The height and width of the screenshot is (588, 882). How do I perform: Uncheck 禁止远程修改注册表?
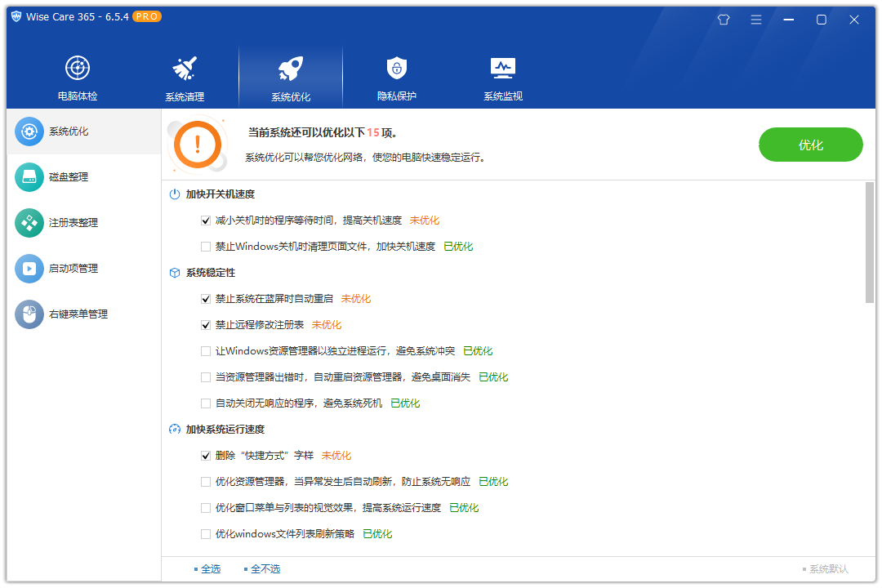pyautogui.click(x=206, y=325)
